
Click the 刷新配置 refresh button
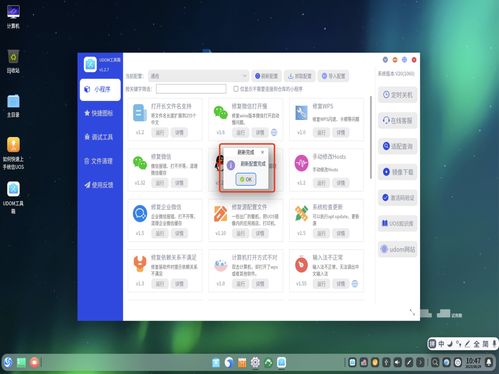(x=266, y=76)
